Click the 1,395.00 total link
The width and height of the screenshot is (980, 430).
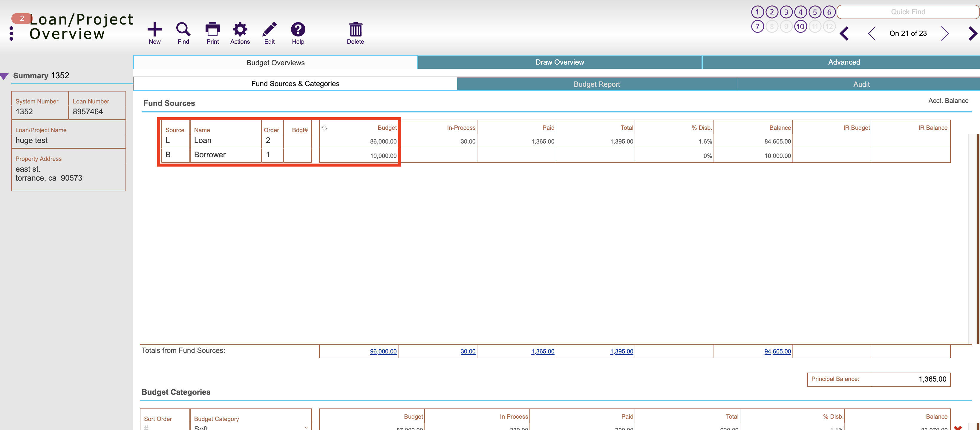coord(622,351)
